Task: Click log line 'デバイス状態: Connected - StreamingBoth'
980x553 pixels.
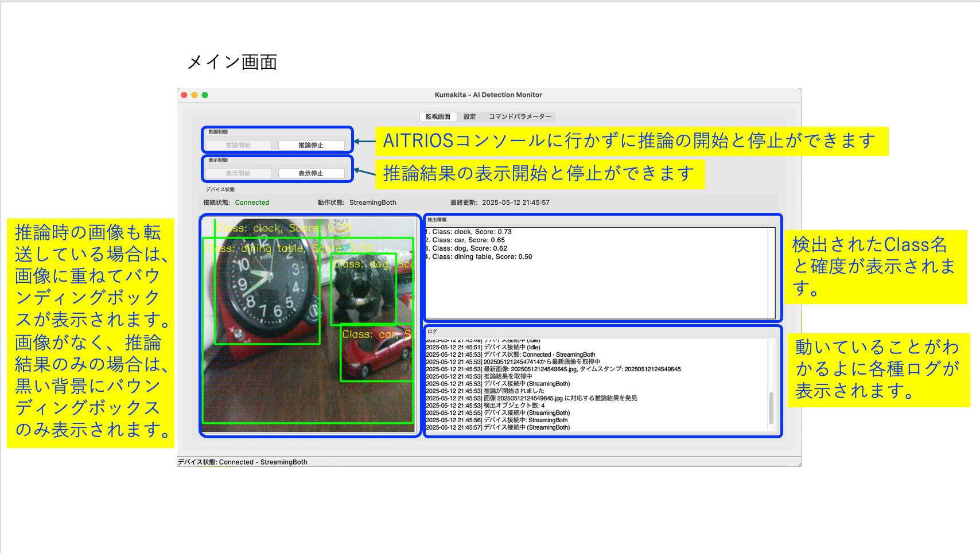Action: 511,355
